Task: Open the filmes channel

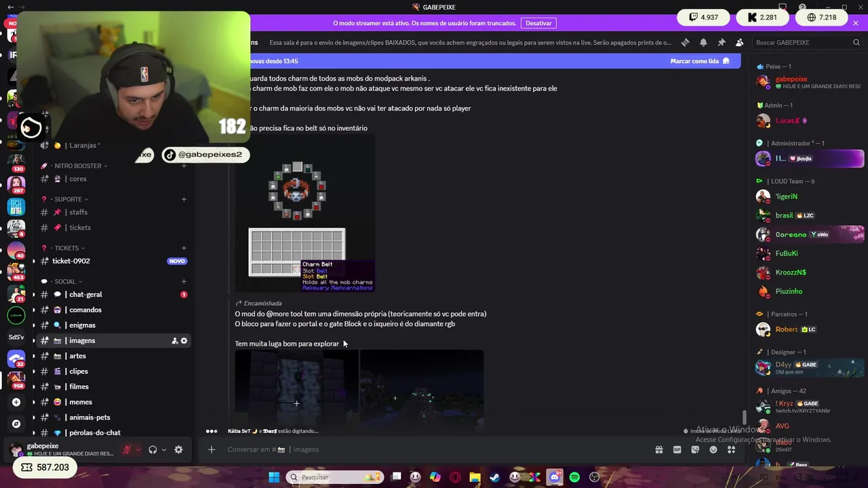Action: coord(114,386)
